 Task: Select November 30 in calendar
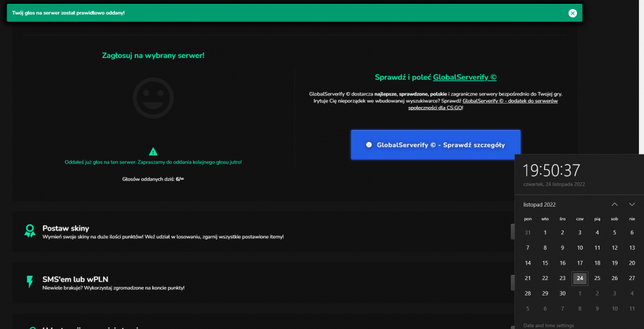coord(563,293)
